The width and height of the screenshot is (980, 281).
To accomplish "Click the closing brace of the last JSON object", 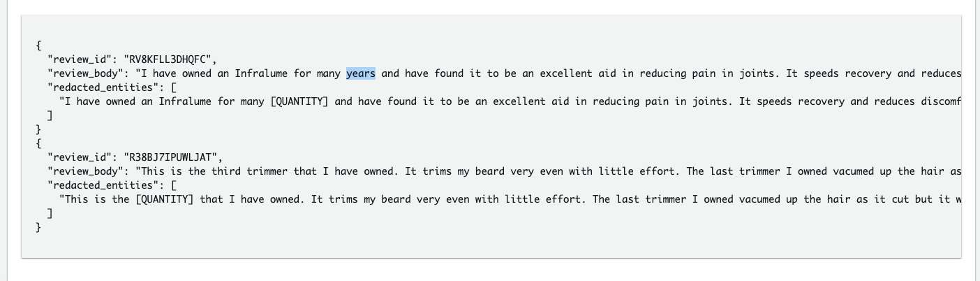I will tap(38, 227).
